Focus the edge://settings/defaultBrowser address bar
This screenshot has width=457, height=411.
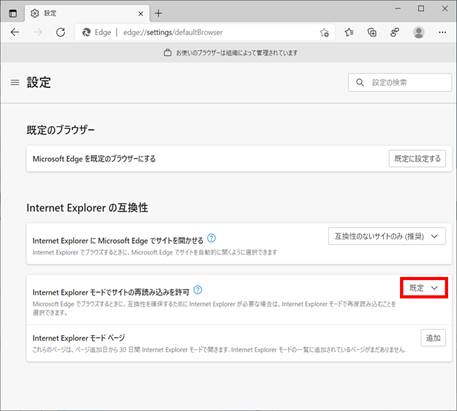(205, 32)
